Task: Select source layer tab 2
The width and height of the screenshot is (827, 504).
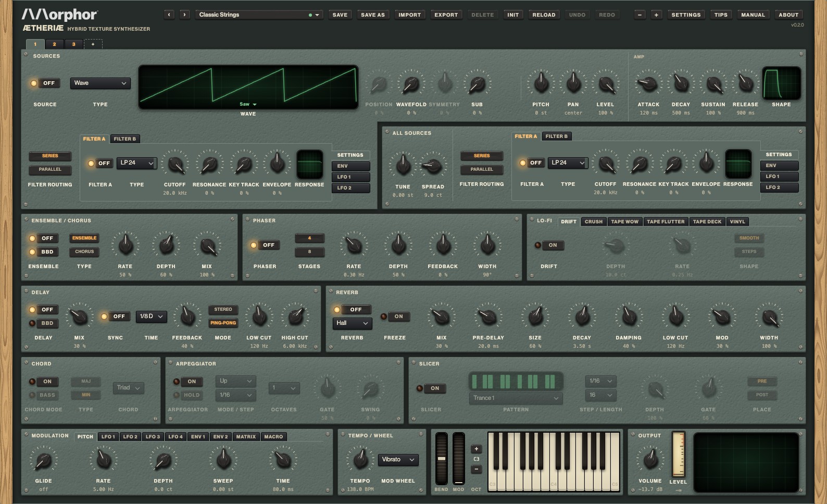Action: tap(54, 44)
